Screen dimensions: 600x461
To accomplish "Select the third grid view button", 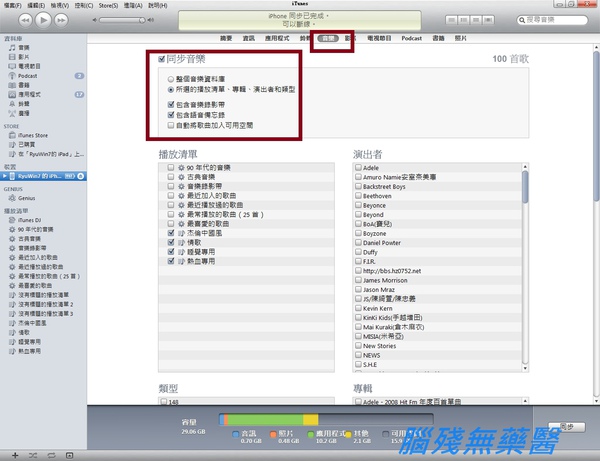I will click(x=476, y=20).
